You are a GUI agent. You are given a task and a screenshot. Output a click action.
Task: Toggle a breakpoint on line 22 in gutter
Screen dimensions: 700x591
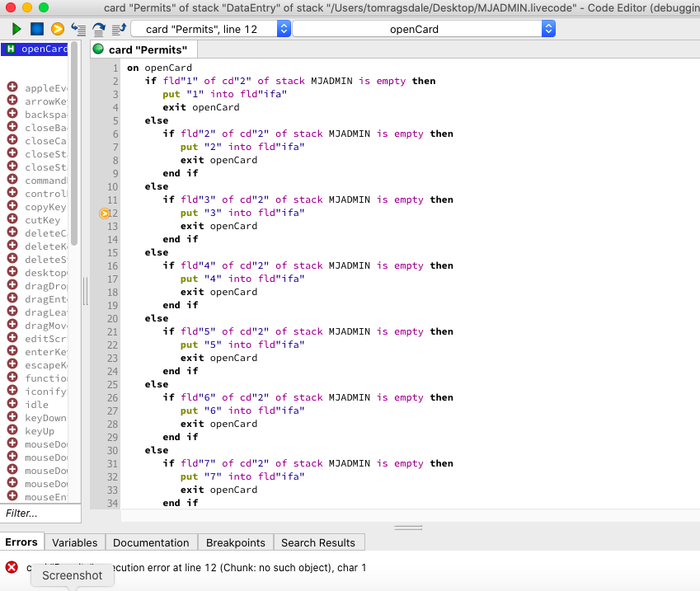pyautogui.click(x=105, y=345)
